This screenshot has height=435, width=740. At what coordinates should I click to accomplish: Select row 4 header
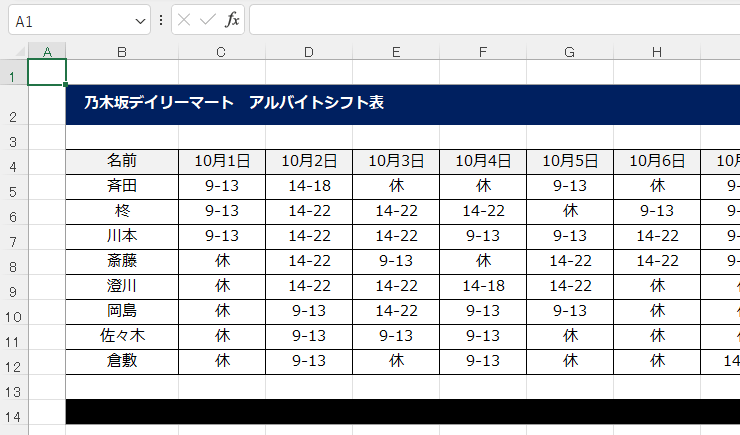coord(14,162)
